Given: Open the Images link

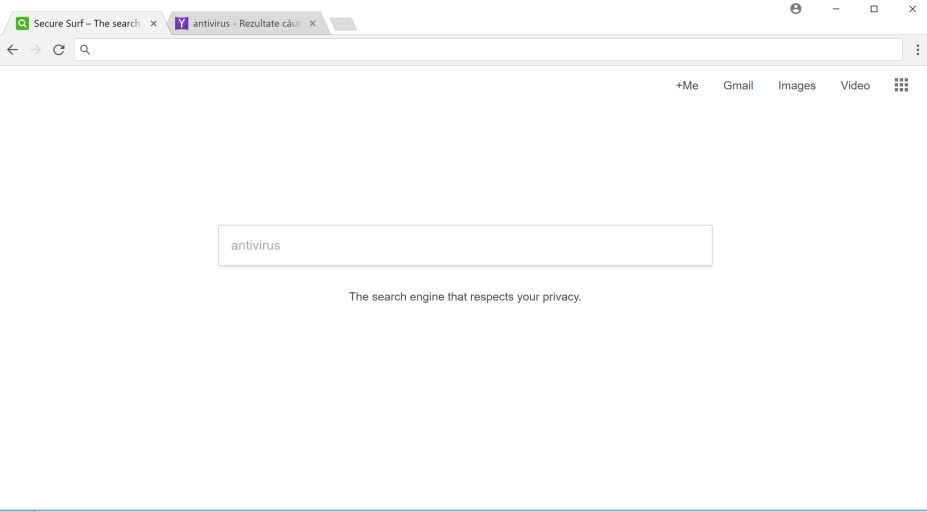Looking at the screenshot, I should click(797, 86).
